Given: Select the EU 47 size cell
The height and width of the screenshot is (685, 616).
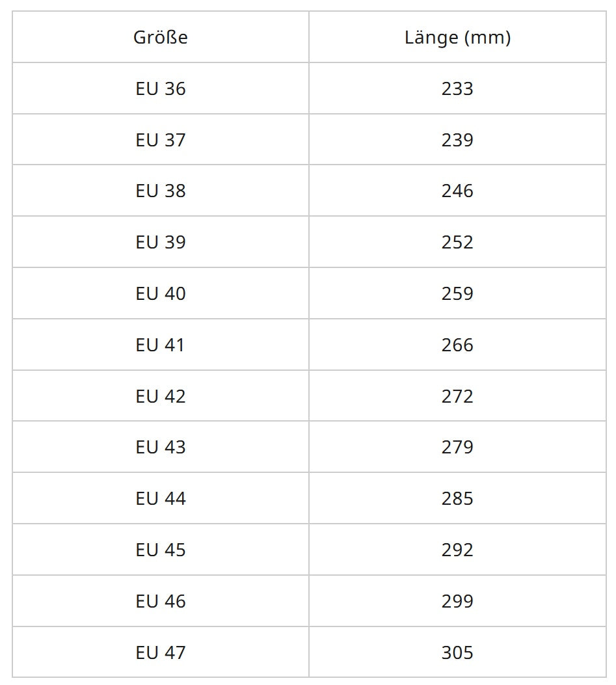Looking at the screenshot, I should [x=161, y=652].
